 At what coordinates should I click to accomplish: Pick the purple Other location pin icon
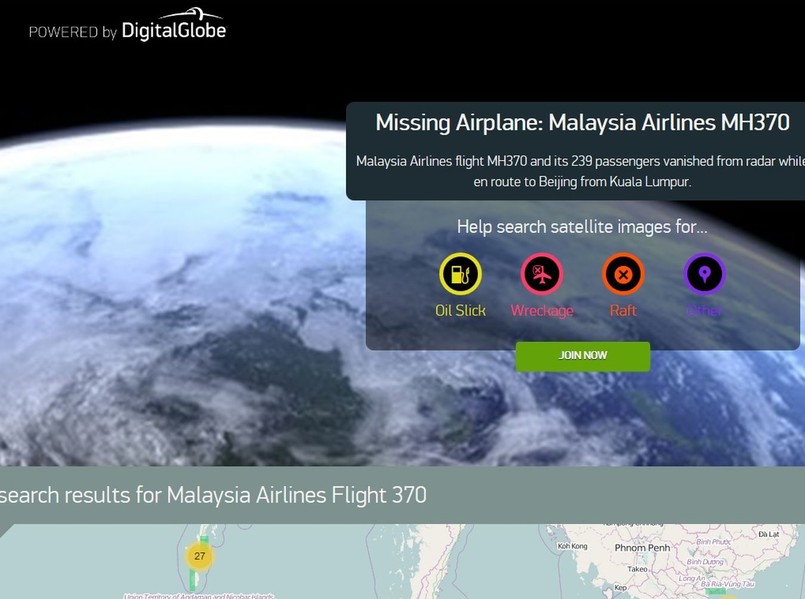pyautogui.click(x=704, y=274)
